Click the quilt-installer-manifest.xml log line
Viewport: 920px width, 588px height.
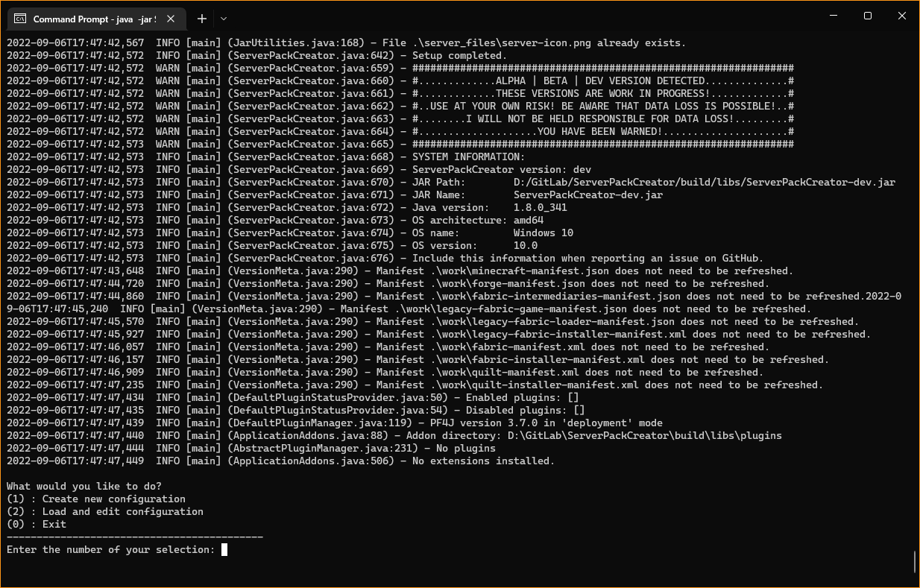415,385
